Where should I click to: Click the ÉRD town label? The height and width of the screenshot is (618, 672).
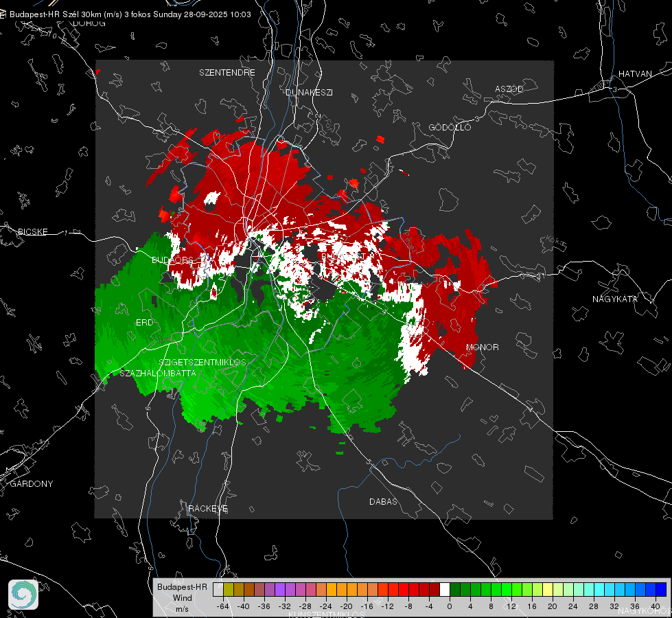point(144,323)
